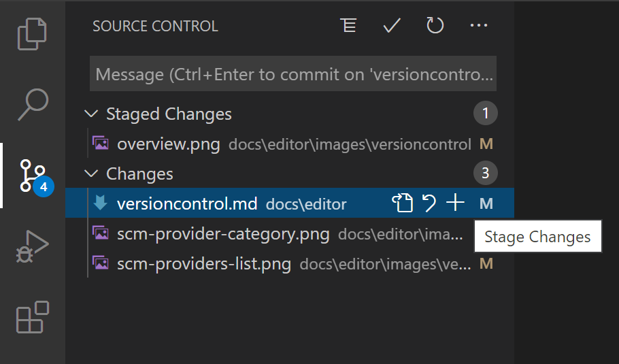Open More Actions ellipsis menu

(479, 26)
